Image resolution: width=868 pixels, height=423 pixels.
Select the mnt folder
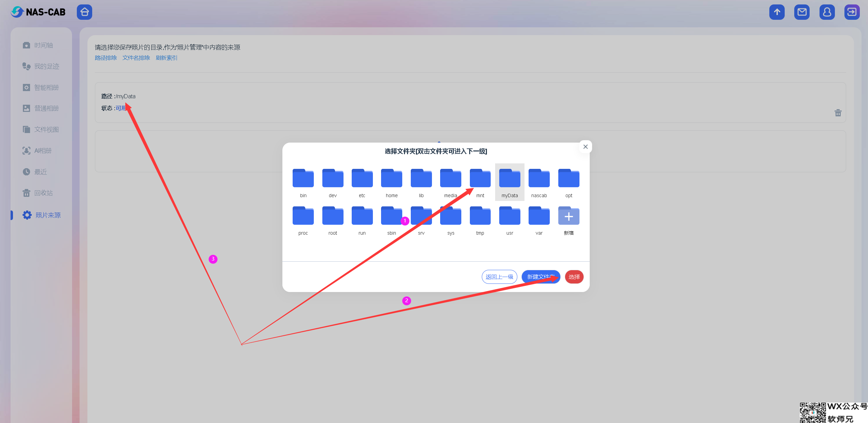[480, 182]
